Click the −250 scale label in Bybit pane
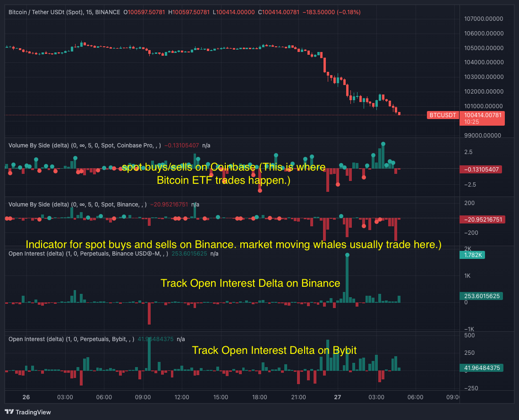Viewport: 519px width, 420px height. 471,388
